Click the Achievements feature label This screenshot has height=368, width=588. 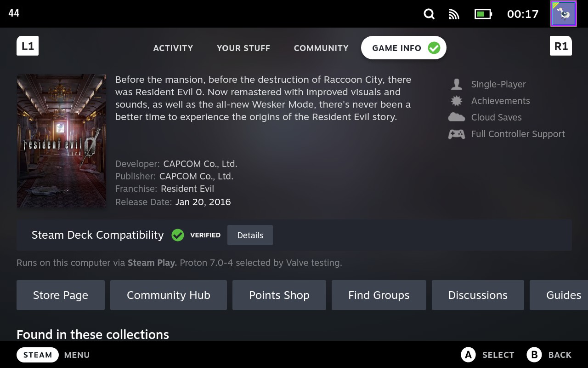point(501,101)
